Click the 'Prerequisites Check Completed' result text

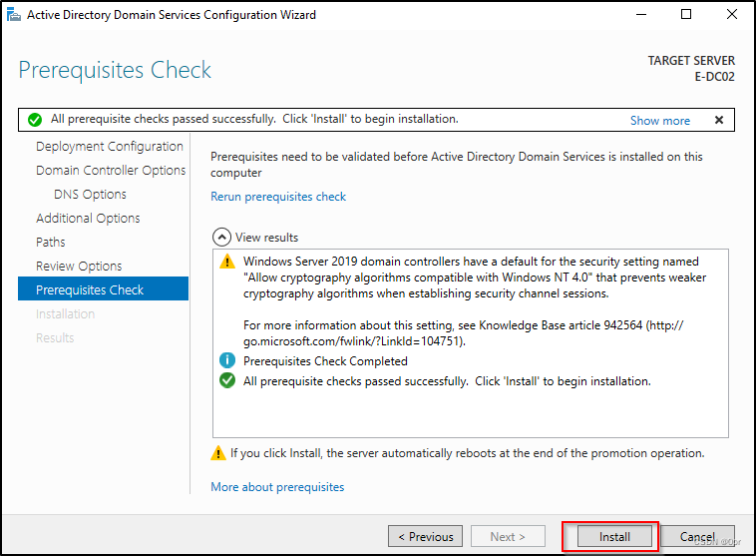click(325, 361)
